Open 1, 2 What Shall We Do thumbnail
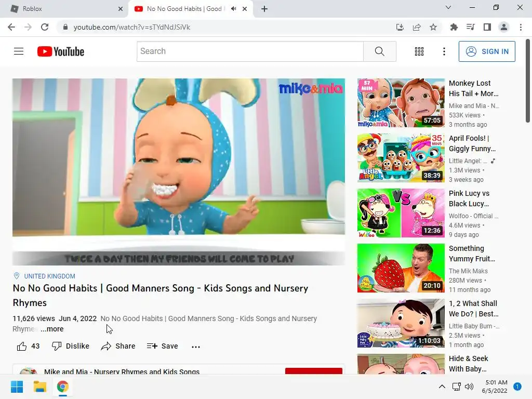This screenshot has width=532, height=399. 401,323
